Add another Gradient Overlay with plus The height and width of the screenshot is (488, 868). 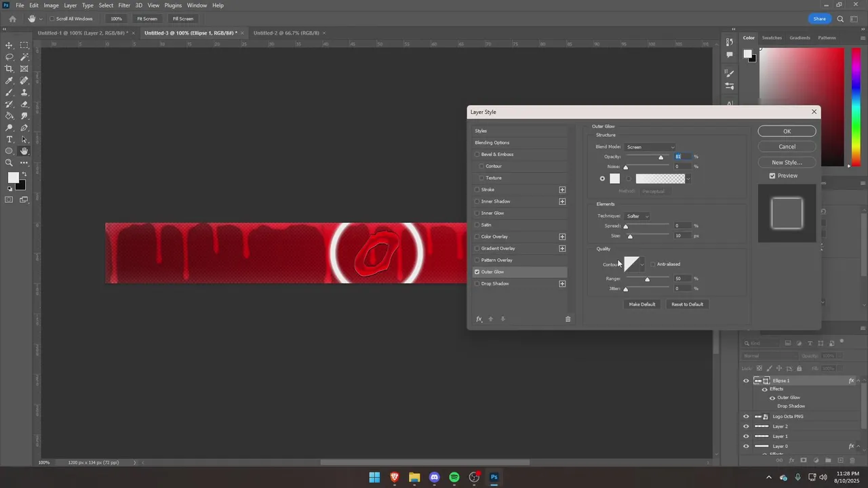pos(562,249)
